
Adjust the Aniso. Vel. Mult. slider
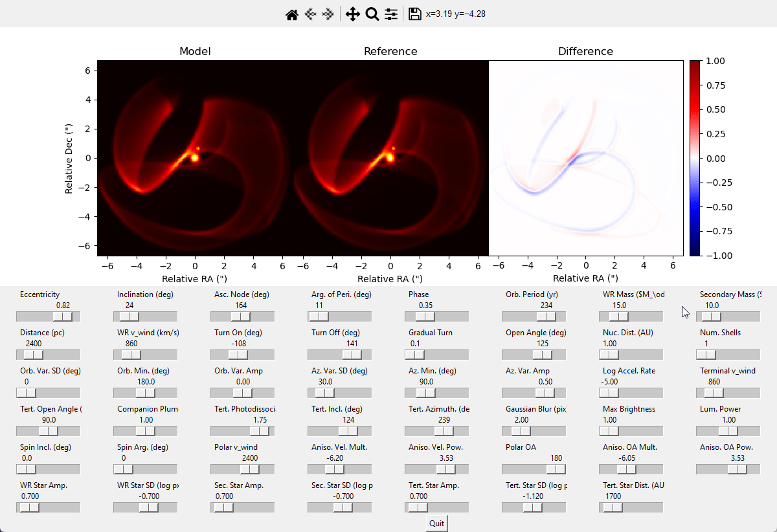click(x=339, y=469)
